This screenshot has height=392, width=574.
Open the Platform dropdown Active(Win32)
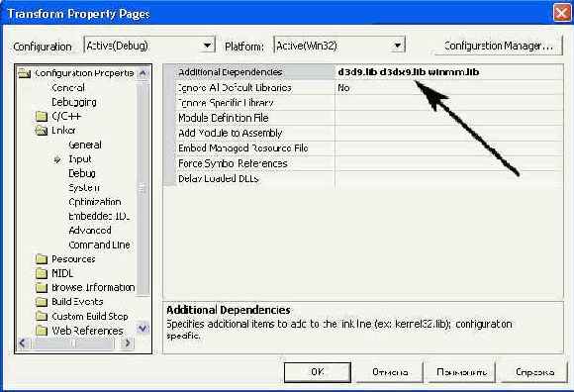[339, 46]
